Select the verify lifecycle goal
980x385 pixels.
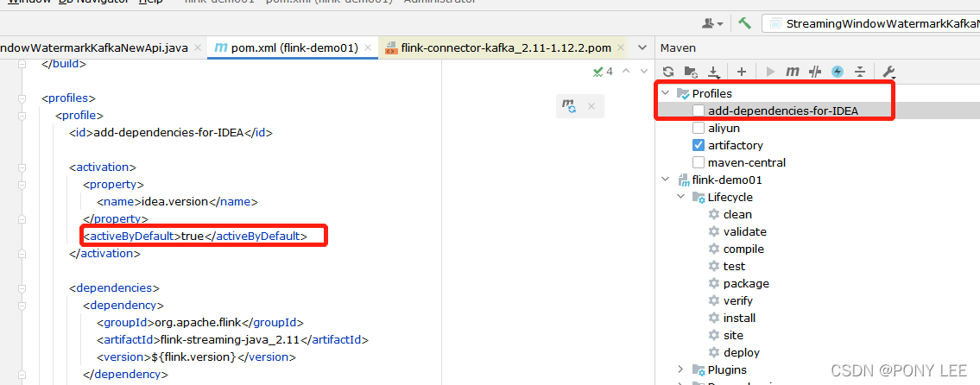click(738, 300)
